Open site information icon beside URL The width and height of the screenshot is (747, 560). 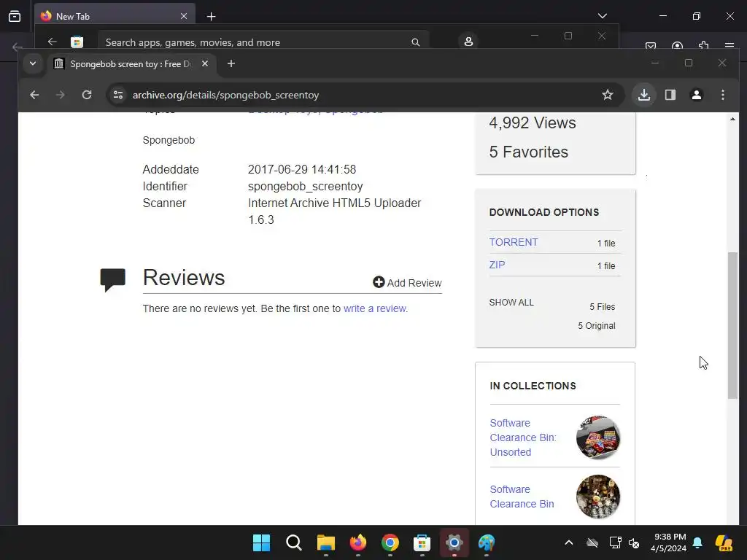tap(118, 95)
